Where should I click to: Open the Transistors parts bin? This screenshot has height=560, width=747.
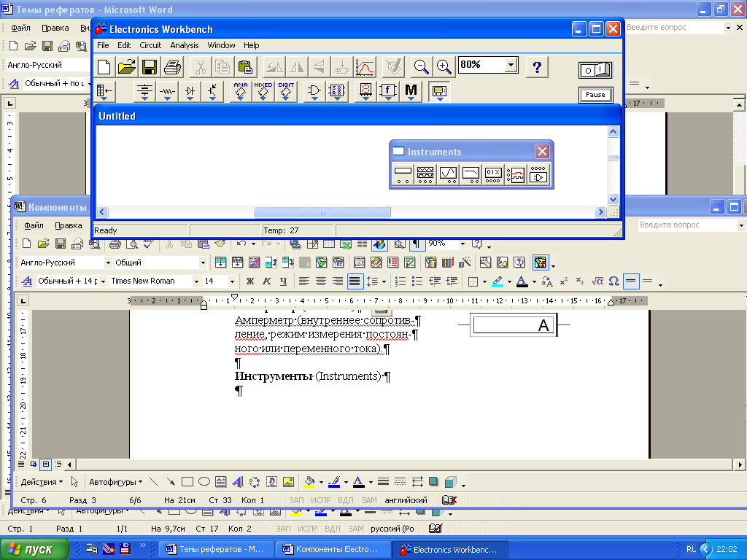(x=212, y=90)
